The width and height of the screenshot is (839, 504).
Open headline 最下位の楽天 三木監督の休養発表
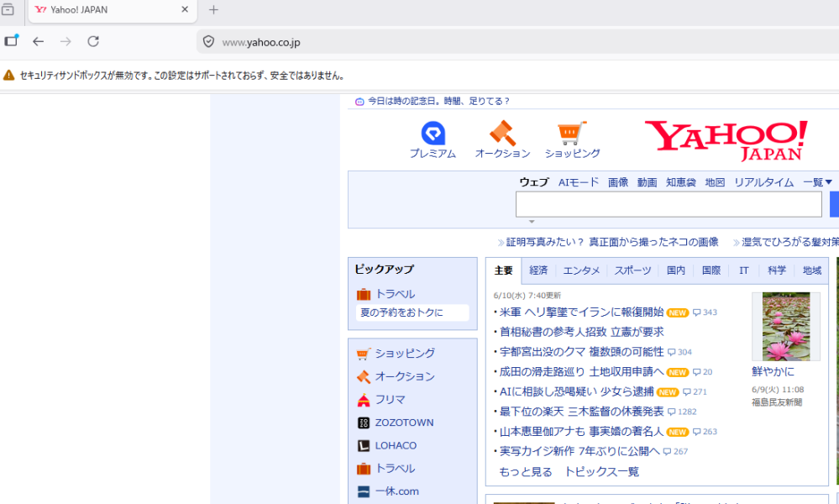(582, 412)
